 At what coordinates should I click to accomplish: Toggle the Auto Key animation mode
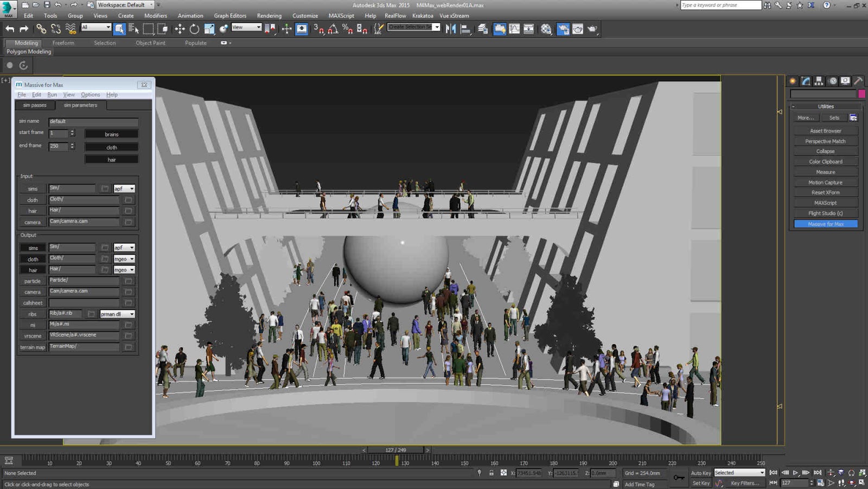tap(700, 473)
